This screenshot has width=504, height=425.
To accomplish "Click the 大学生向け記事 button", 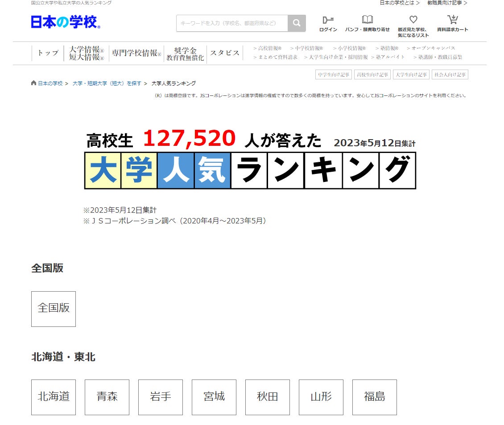I will 411,74.
